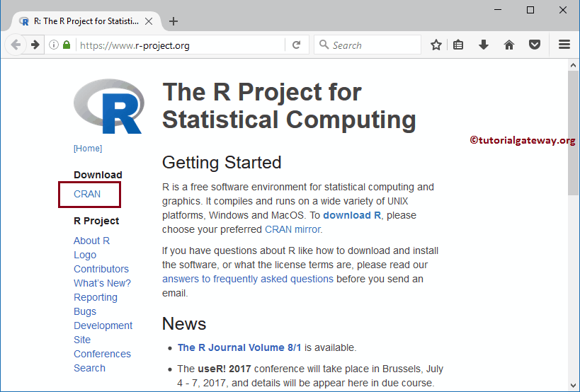The image size is (580, 392).
Task: Click the scrollbar up arrow
Action: click(x=574, y=65)
